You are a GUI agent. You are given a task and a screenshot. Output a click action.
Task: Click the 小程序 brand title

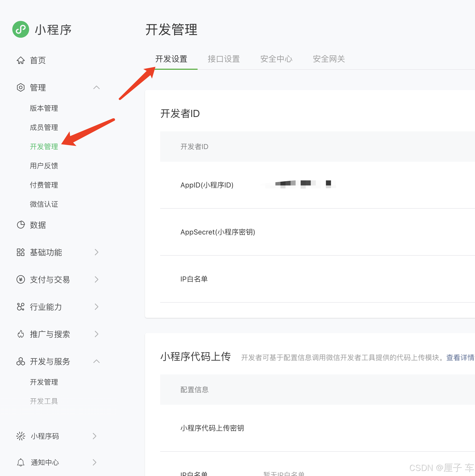[53, 30]
